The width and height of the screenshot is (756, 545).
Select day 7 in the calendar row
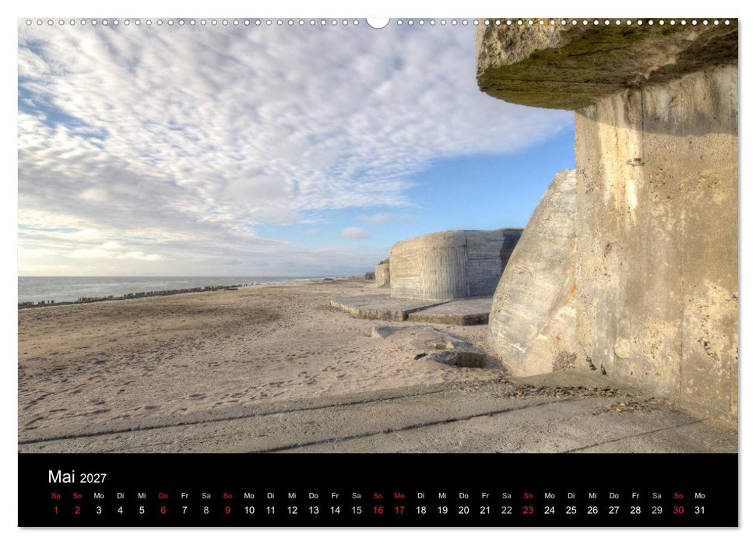(x=185, y=510)
